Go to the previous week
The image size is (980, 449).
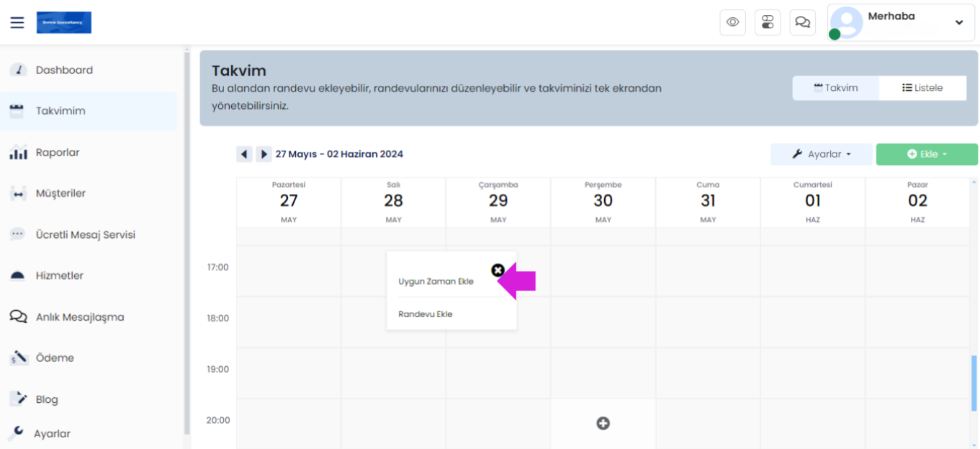pyautogui.click(x=244, y=154)
